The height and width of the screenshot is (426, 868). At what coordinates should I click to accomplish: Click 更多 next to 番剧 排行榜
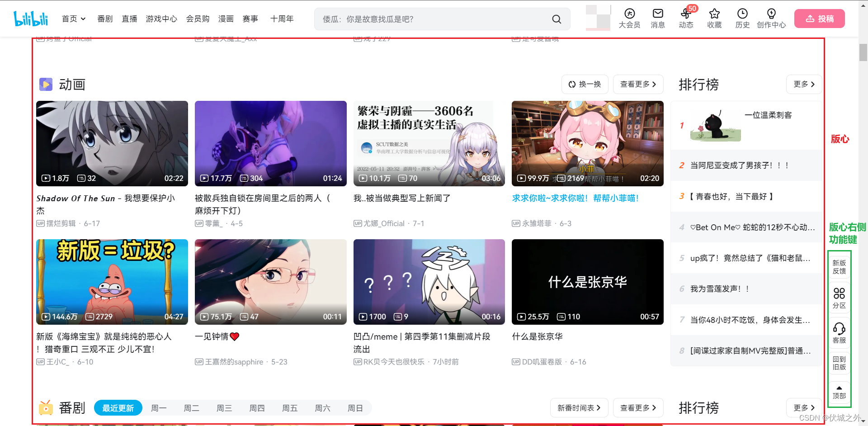click(804, 407)
